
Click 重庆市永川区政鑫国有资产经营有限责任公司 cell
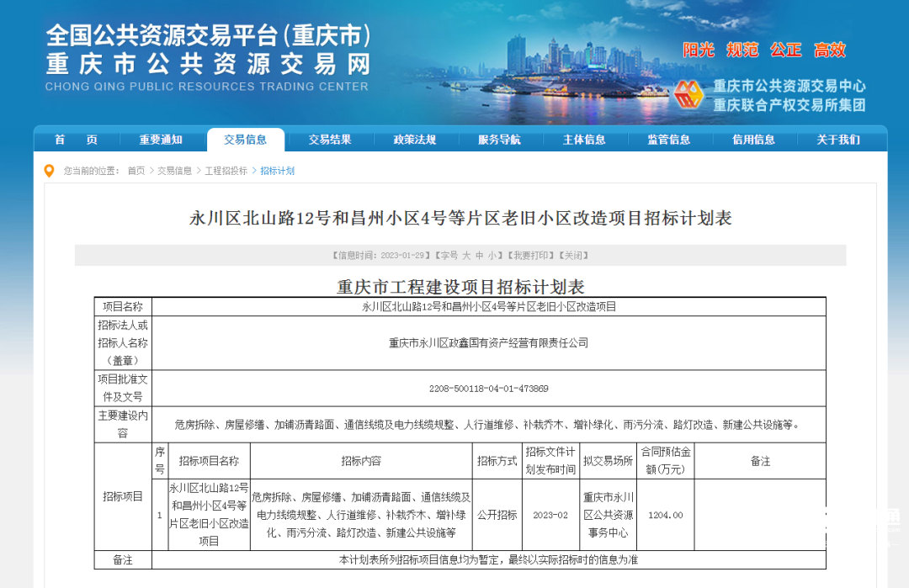tap(489, 343)
